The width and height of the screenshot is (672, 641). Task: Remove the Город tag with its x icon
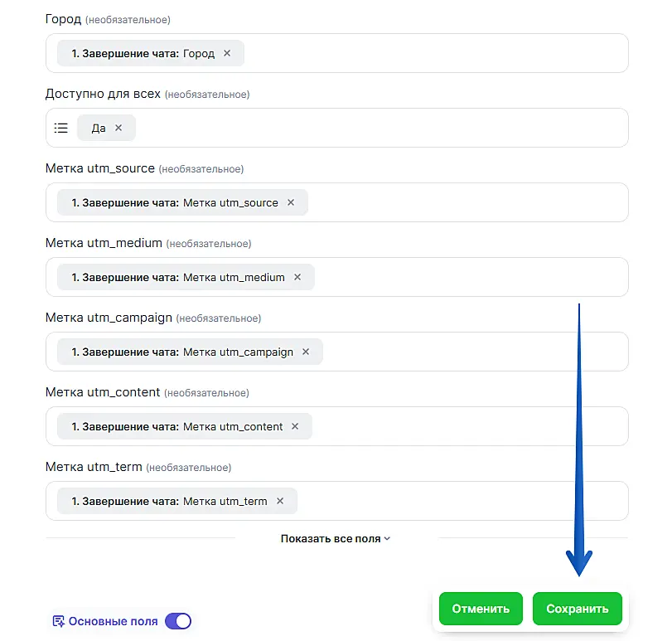point(227,53)
